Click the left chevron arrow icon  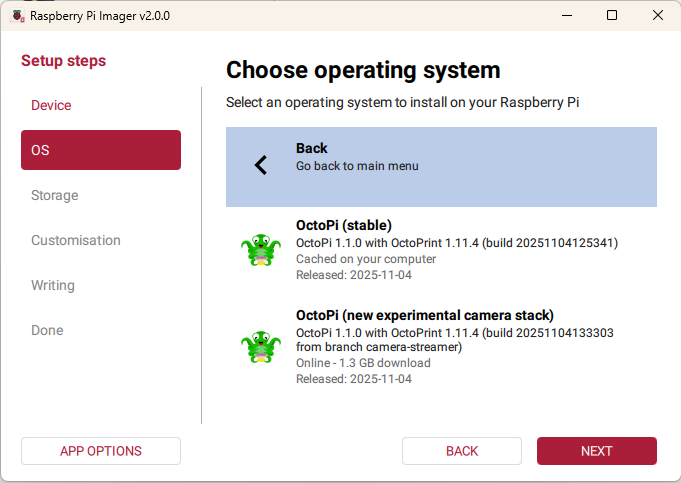tap(261, 166)
